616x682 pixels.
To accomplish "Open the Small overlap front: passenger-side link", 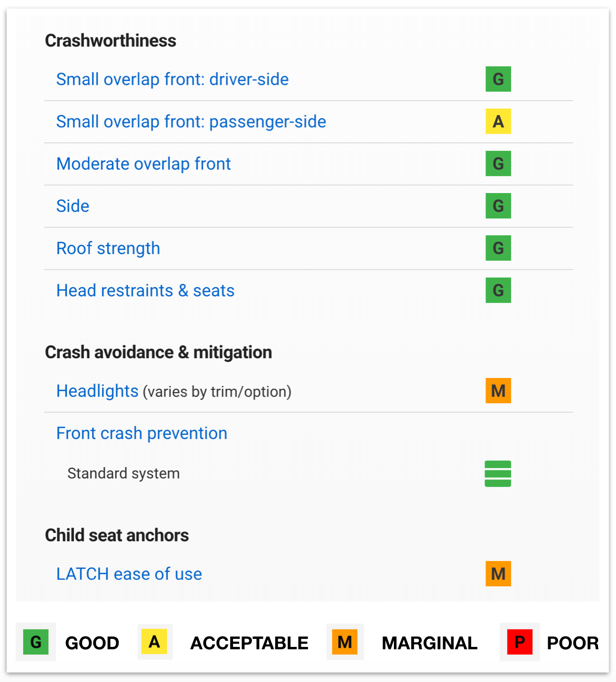I will pyautogui.click(x=191, y=121).
